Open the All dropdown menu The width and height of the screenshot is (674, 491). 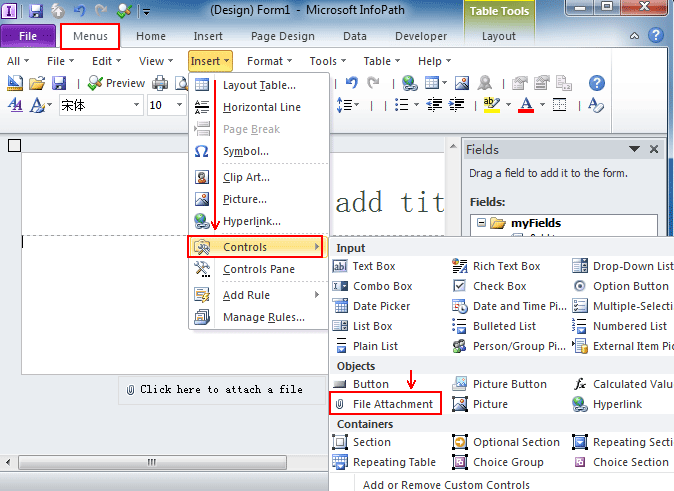click(x=18, y=61)
